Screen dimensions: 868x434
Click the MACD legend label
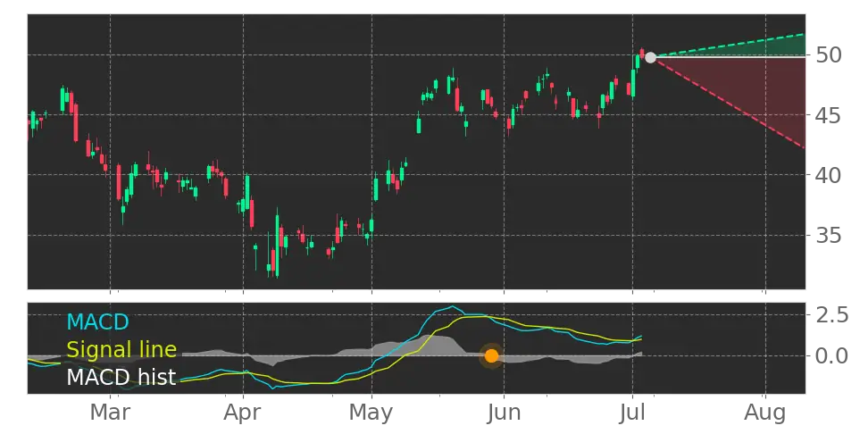click(x=97, y=321)
